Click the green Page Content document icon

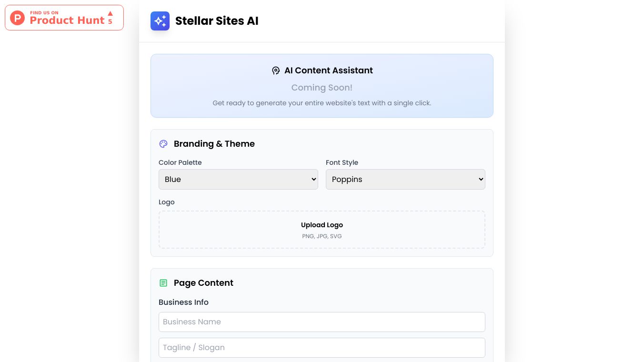point(163,283)
